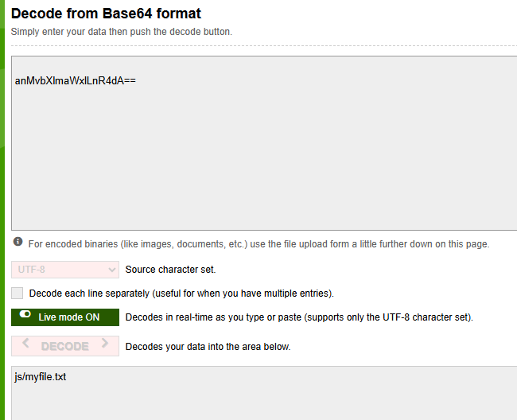The width and height of the screenshot is (517, 420).
Task: Click the Source character set label
Action: coord(170,270)
